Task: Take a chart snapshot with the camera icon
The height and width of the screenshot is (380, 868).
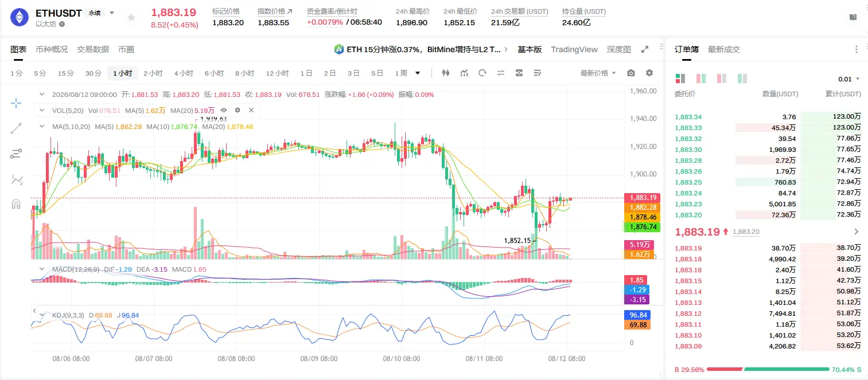Action: pyautogui.click(x=631, y=73)
